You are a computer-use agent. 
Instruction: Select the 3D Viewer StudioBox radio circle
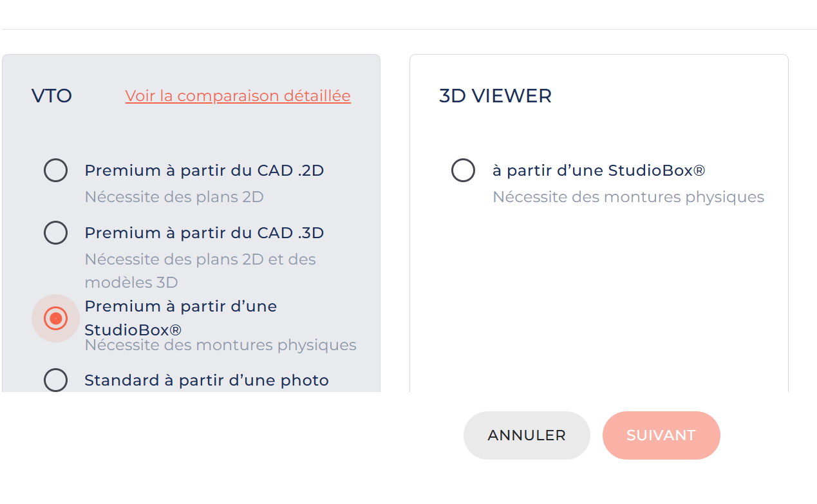point(463,171)
